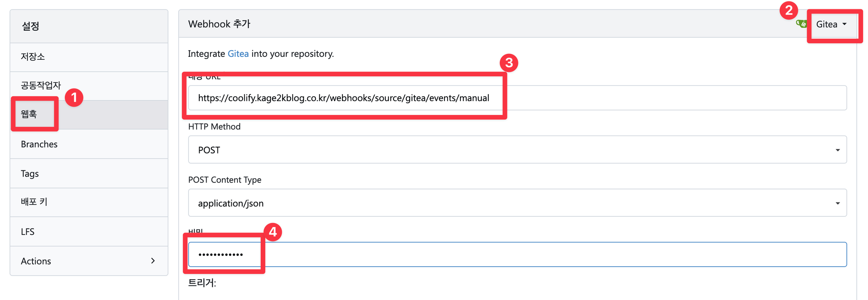Follow the blue Gitea link in the description

pos(238,54)
